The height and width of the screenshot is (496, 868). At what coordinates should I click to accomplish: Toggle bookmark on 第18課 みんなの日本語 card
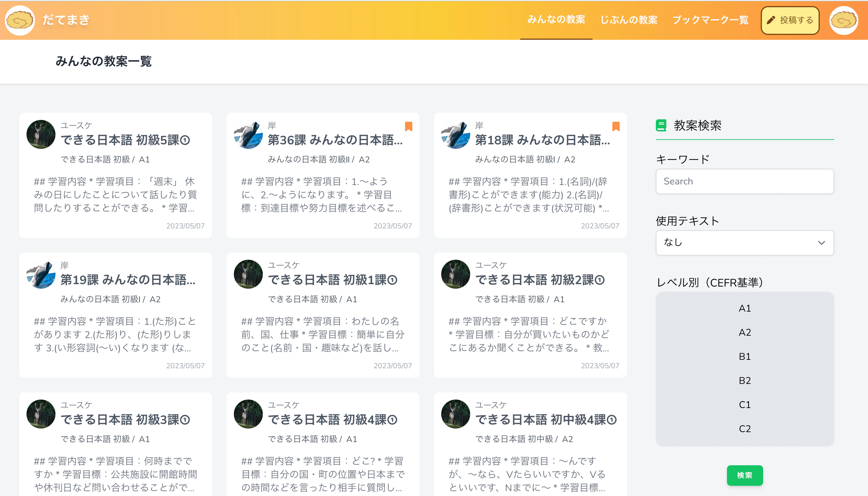[616, 126]
